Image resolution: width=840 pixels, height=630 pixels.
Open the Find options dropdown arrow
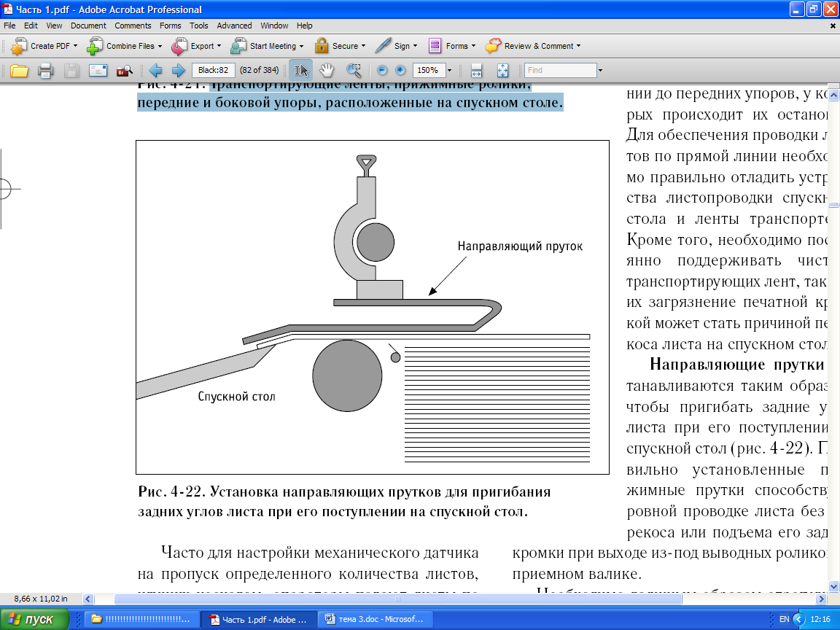(x=601, y=70)
